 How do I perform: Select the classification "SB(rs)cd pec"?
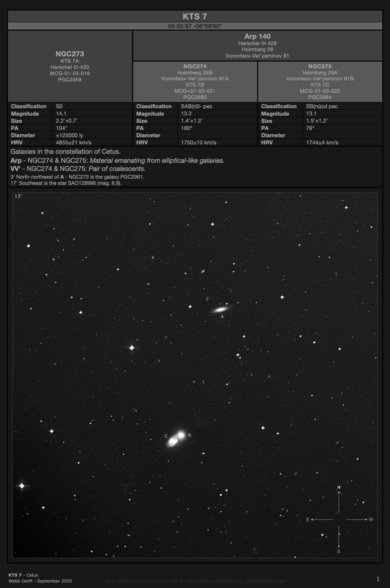coord(322,106)
